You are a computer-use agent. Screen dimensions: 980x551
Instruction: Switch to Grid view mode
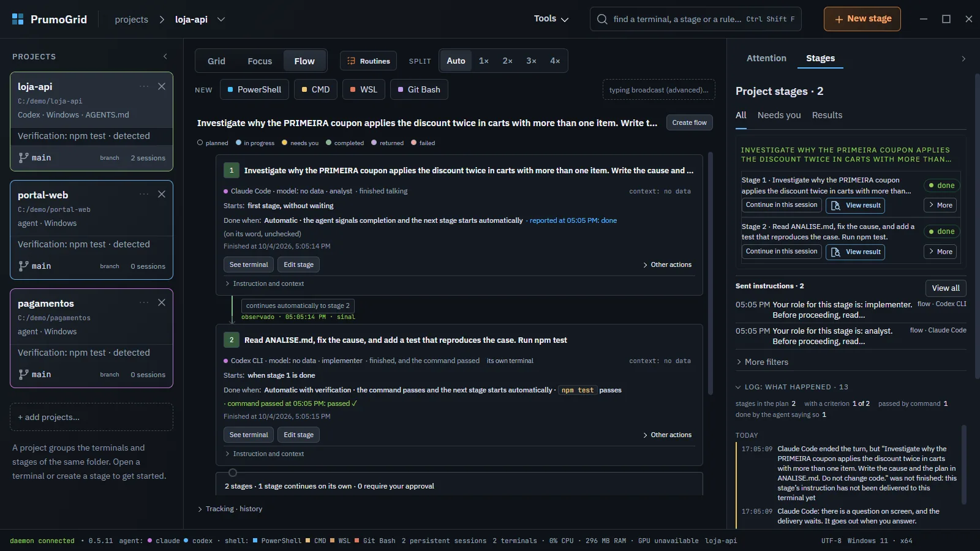[216, 61]
